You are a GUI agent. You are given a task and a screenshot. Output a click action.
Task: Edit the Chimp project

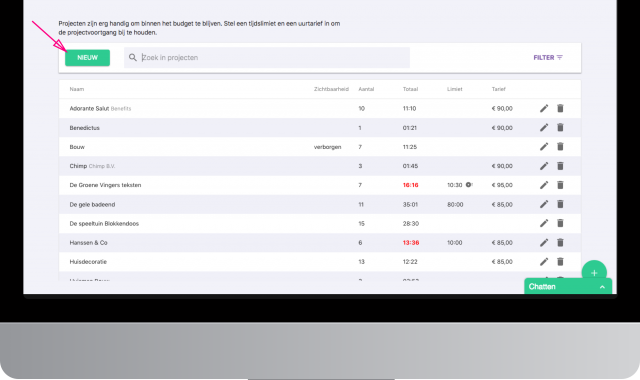click(544, 166)
